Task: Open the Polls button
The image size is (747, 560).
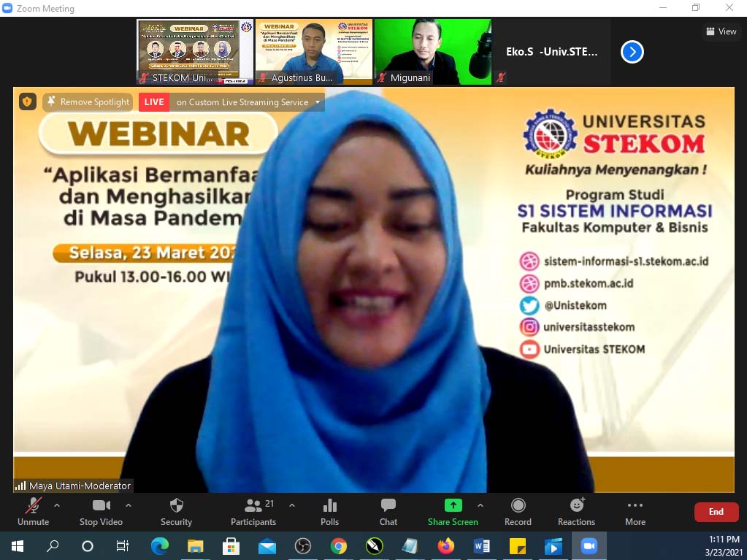Action: tap(329, 512)
